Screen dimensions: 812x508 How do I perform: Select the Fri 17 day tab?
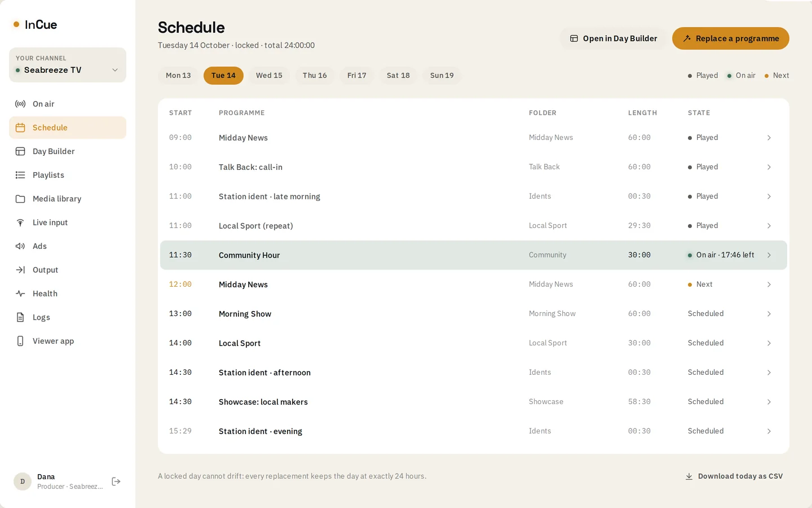[357, 76]
